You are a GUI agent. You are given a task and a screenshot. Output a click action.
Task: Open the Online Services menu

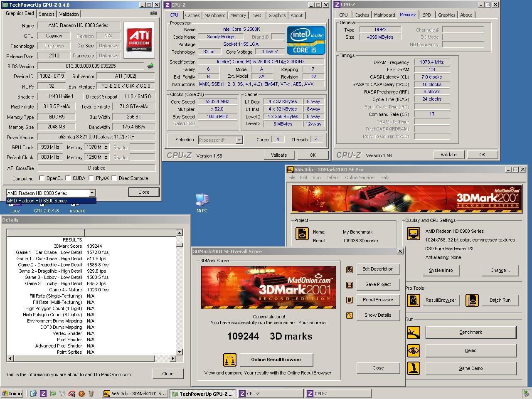click(x=360, y=177)
